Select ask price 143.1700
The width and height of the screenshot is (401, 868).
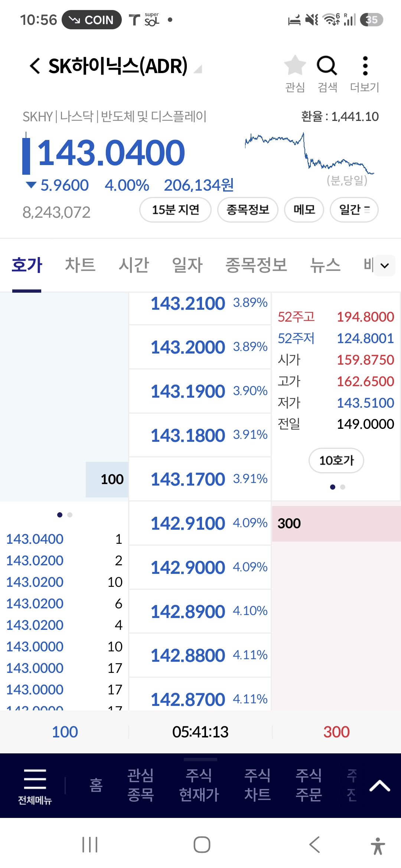[x=200, y=479]
